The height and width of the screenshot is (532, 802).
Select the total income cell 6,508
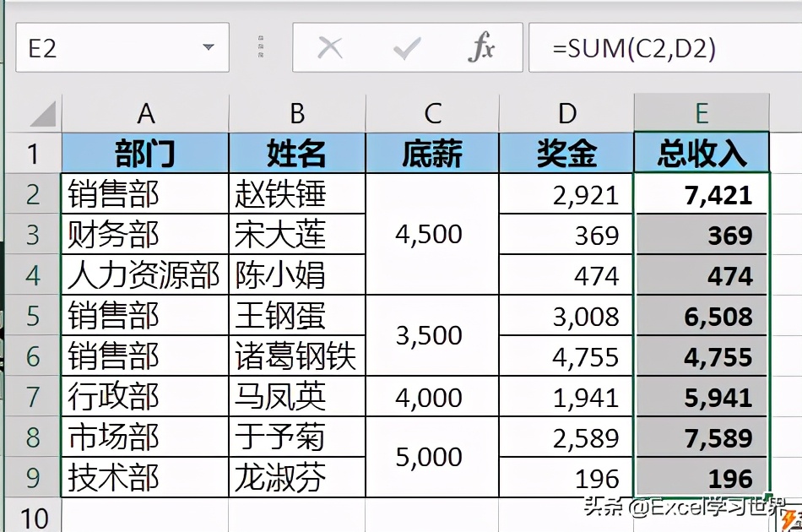(702, 315)
